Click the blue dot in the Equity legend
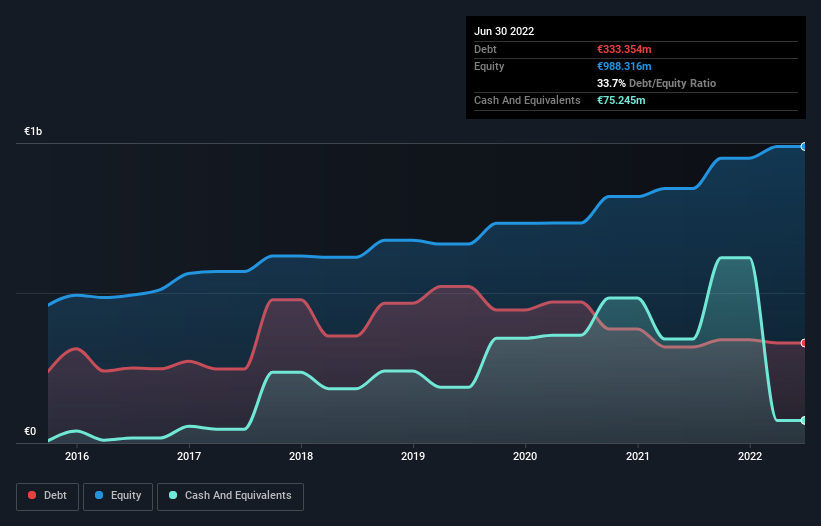The width and height of the screenshot is (821, 526). click(99, 495)
